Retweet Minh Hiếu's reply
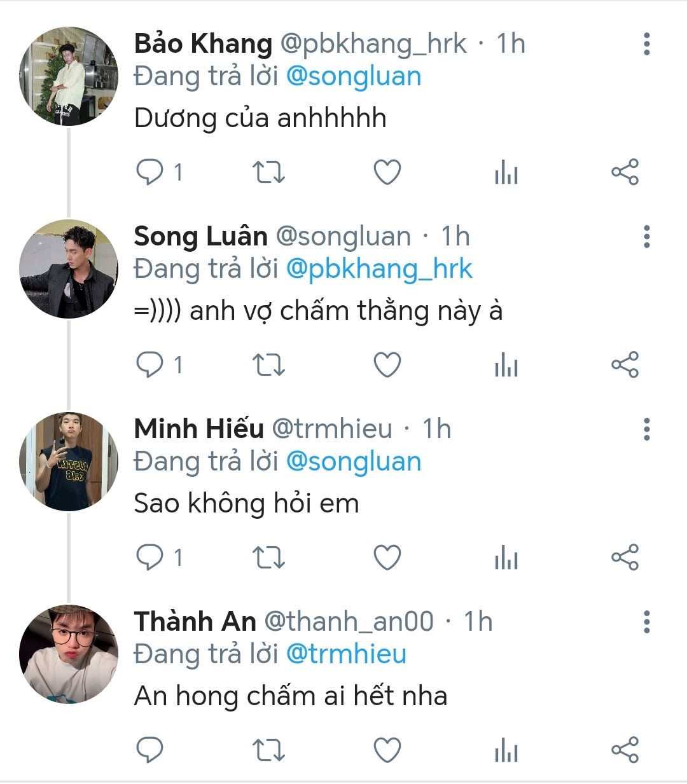 pos(268,558)
